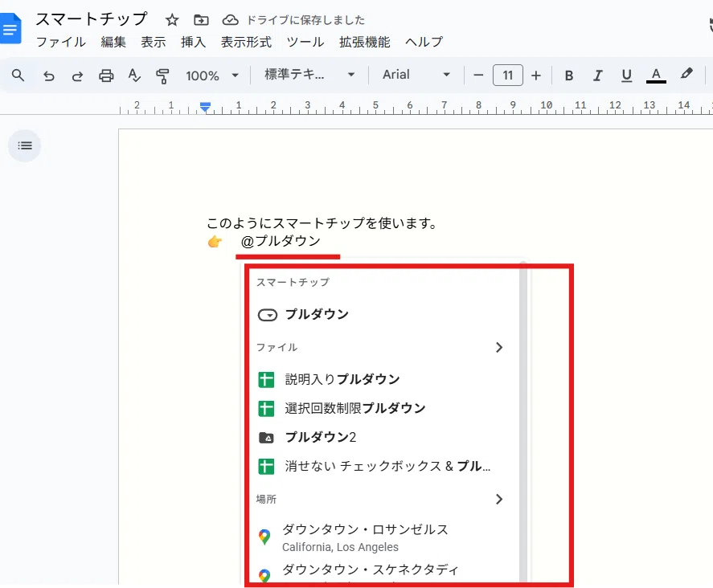Open the 表示 menu
Image resolution: width=713 pixels, height=588 pixels.
154,42
